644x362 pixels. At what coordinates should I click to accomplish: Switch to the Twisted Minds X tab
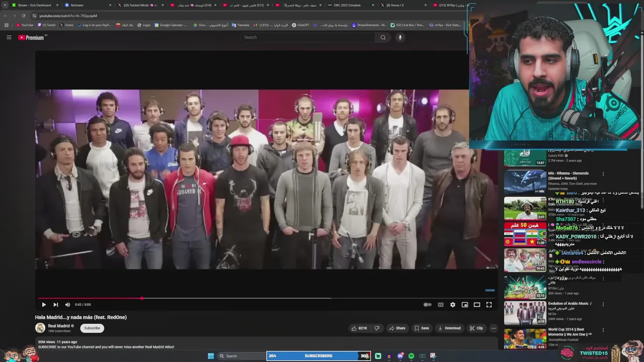140,5
